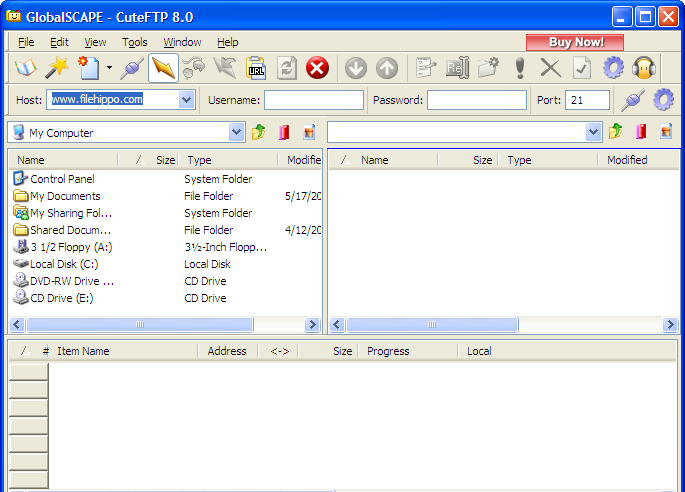Image resolution: width=685 pixels, height=492 pixels.
Task: Click the queue Progress column header
Action: pyautogui.click(x=408, y=351)
